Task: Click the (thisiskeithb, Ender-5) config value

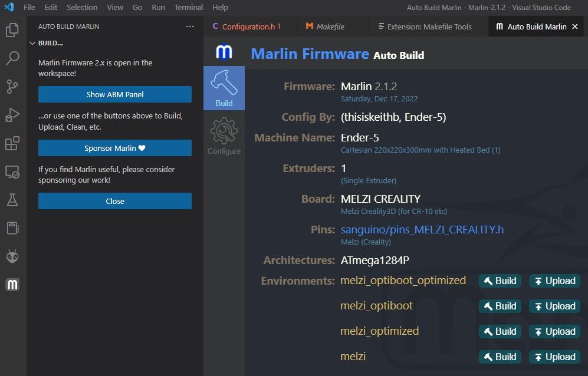Action: [x=393, y=117]
